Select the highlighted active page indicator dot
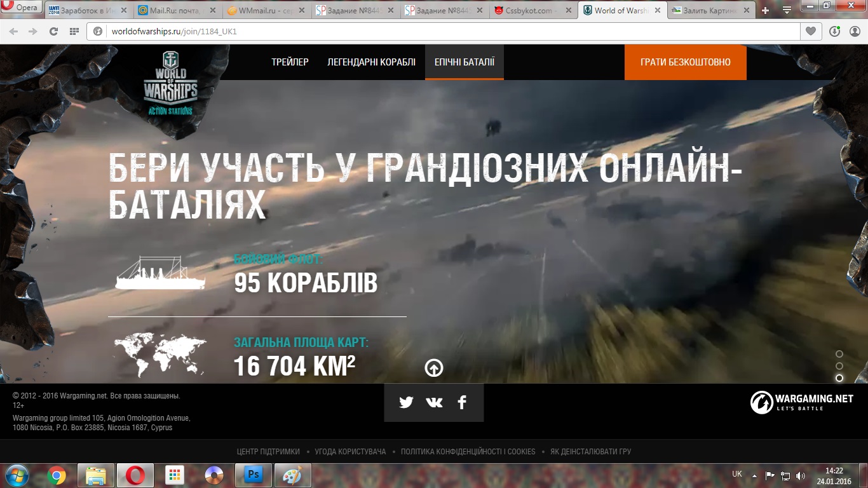Screen dimensions: 868x488 [x=839, y=378]
